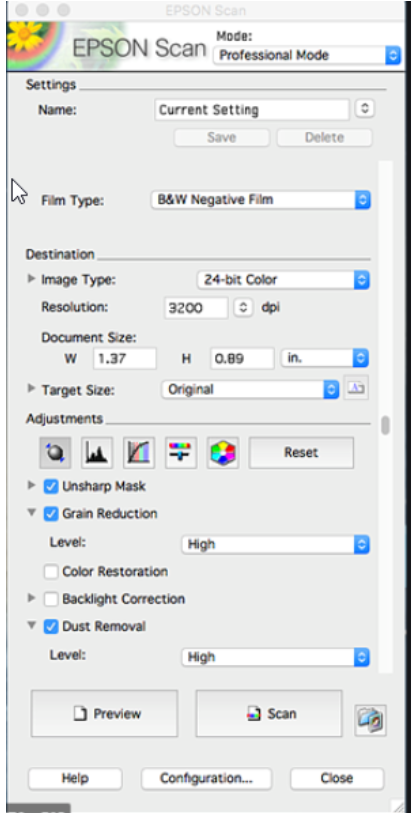Open the Image Adjustment sliders icon
The image size is (420, 816).
(181, 452)
